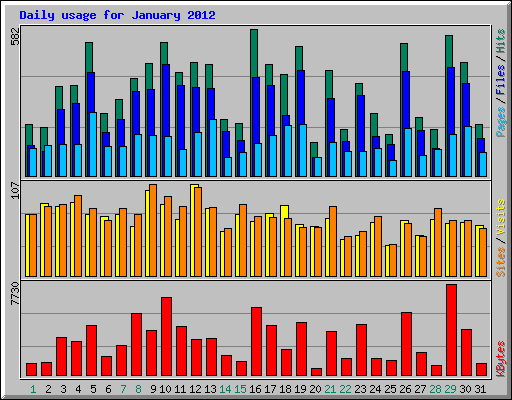
Task: Click green weekend day label 15
Action: 240,389
